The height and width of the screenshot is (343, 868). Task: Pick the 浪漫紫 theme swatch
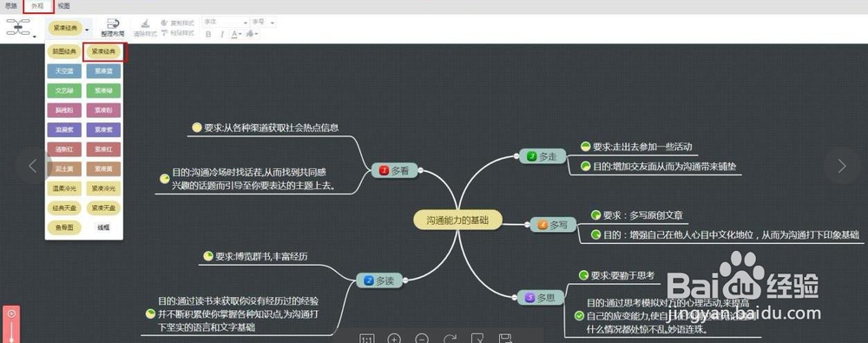click(x=64, y=129)
